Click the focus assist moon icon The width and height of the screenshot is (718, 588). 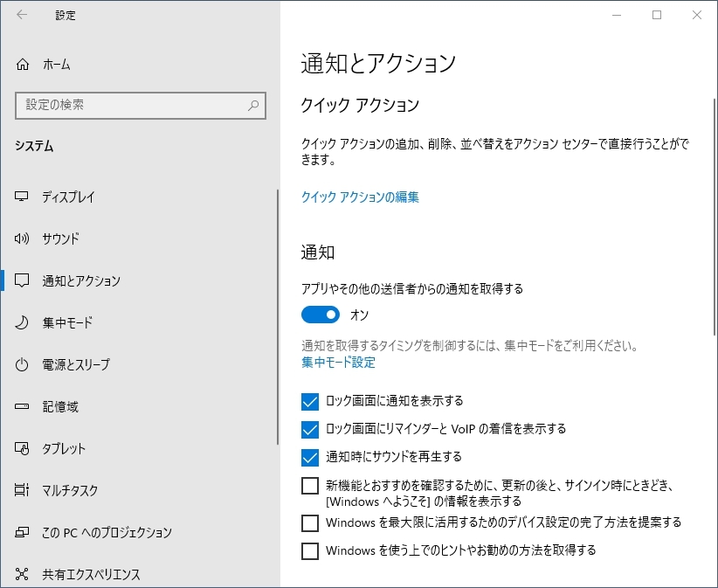pos(22,323)
